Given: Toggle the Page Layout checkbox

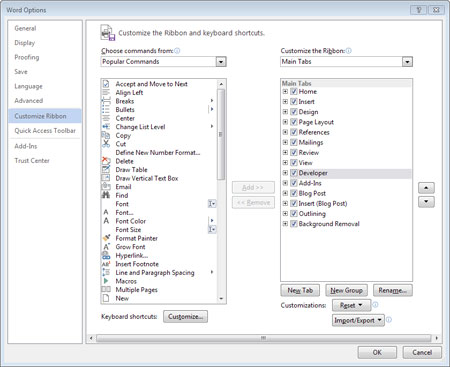Looking at the screenshot, I should click(294, 122).
